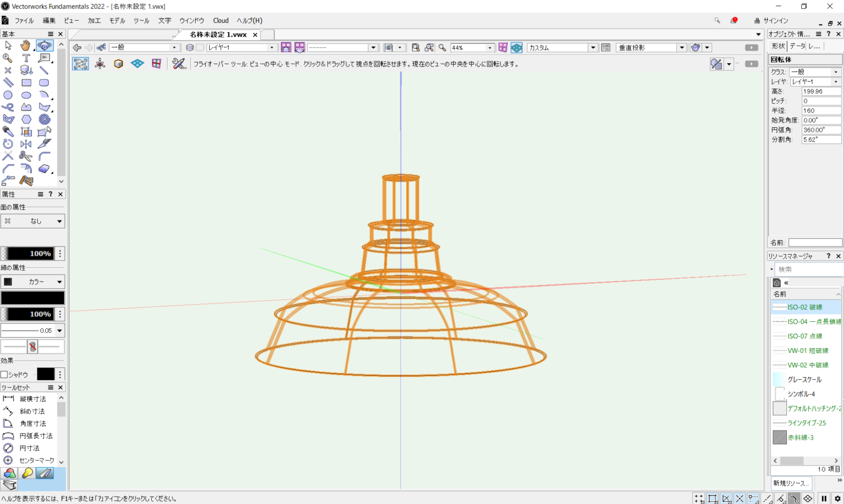Disable snap to intersection

tap(740, 498)
